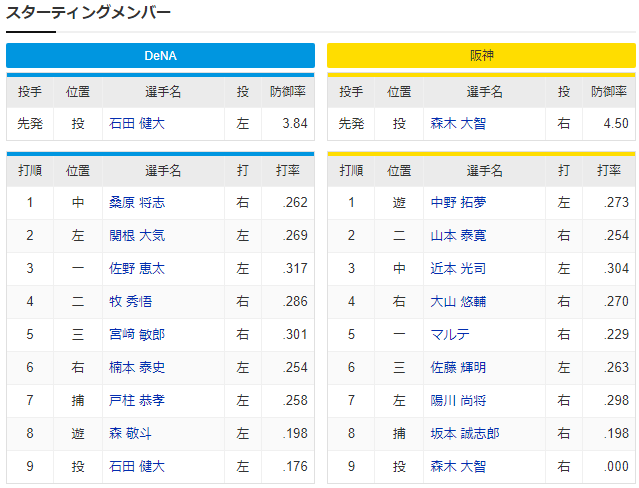This screenshot has width=639, height=488.
Task: Select batting average .304 of 近本 光司
Action: tap(616, 269)
